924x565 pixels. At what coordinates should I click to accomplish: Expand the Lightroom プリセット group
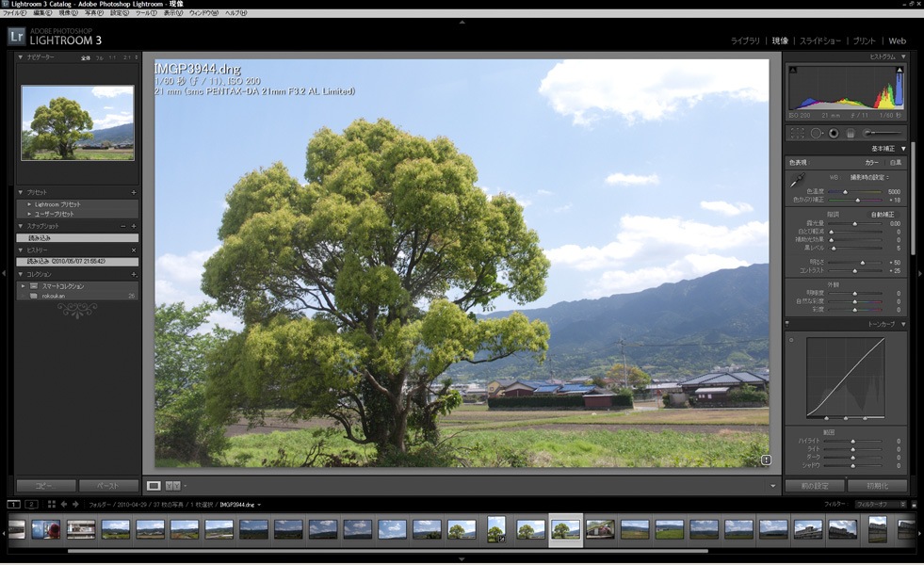click(x=57, y=204)
